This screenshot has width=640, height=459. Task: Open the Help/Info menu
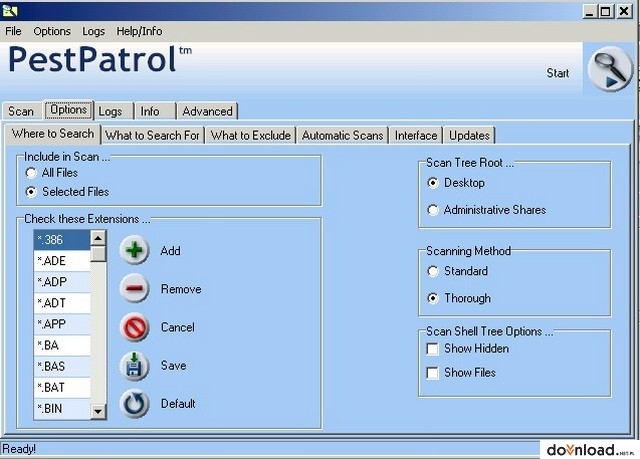tap(139, 31)
